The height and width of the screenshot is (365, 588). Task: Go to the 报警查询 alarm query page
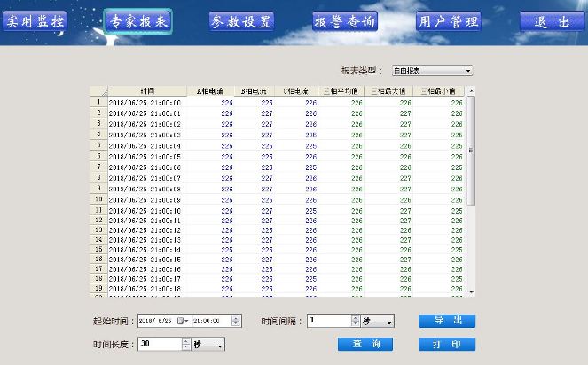coord(344,21)
